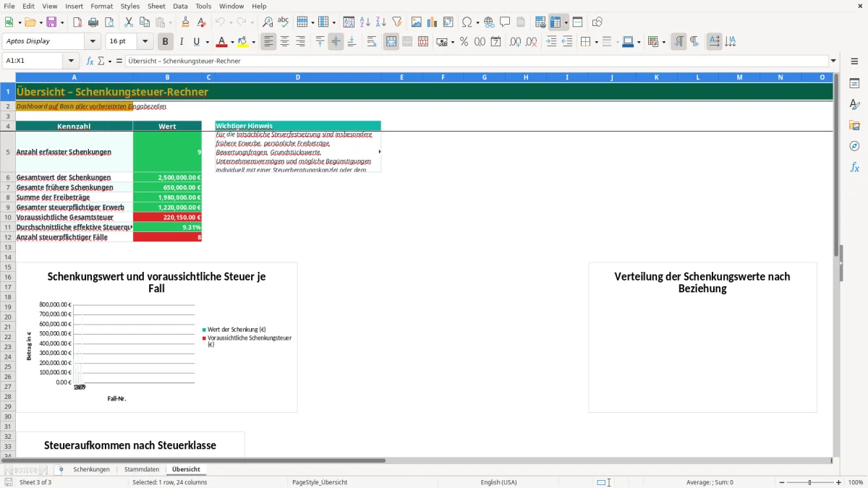Click the Clear Direct Formatting icon
Viewport: 868px width, 488px height.
pos(201,22)
